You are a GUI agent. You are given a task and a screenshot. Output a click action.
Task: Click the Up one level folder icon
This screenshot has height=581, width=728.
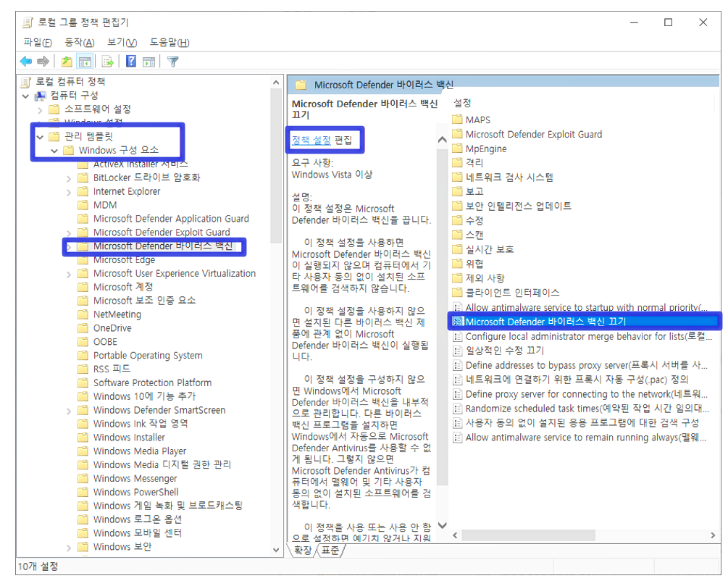[67, 62]
